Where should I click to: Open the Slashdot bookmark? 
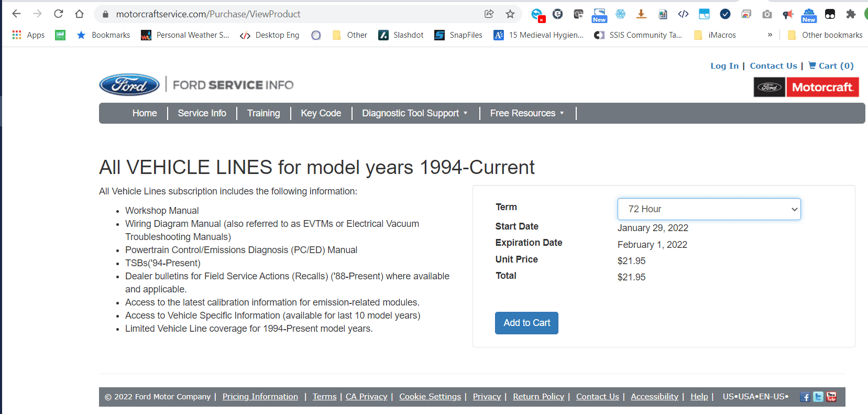(x=401, y=35)
